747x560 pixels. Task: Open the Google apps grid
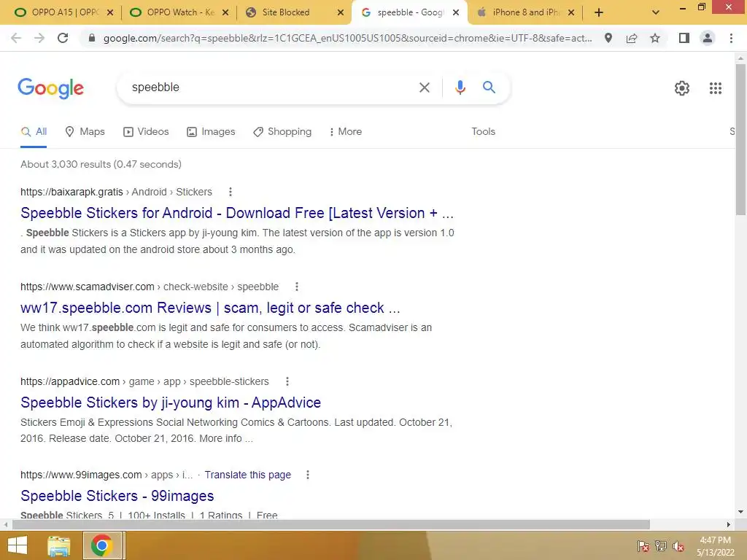tap(716, 88)
